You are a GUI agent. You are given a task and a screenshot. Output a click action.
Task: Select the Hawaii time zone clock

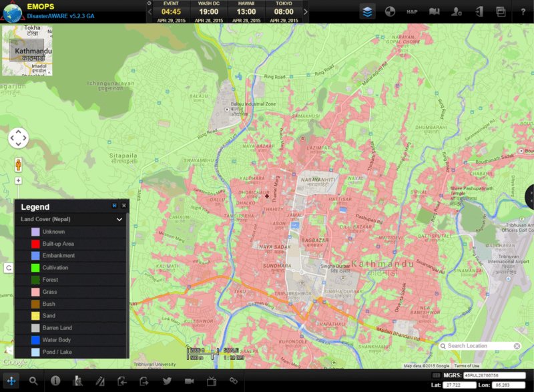246,11
